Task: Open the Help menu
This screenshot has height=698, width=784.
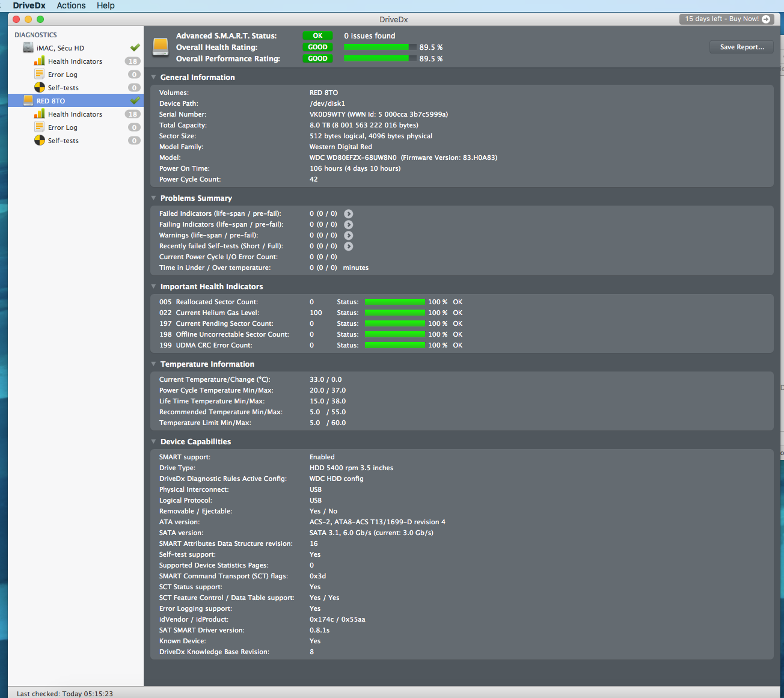Action: pyautogui.click(x=106, y=5)
